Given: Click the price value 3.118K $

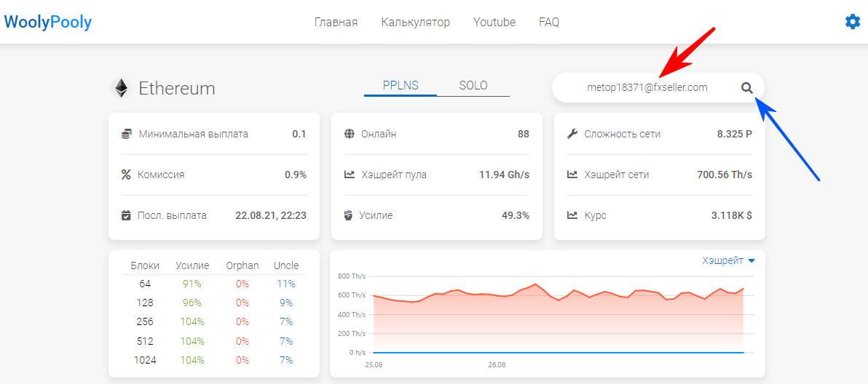Looking at the screenshot, I should (732, 215).
